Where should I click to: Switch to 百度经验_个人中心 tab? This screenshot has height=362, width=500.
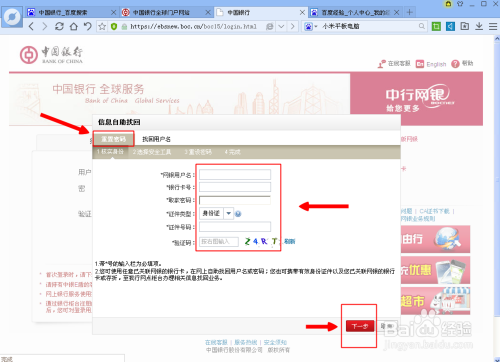(x=355, y=13)
